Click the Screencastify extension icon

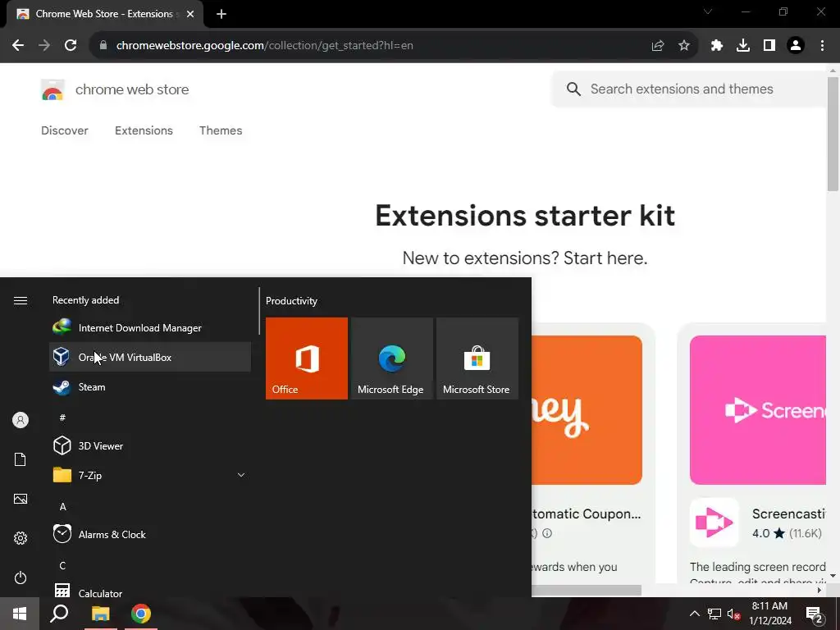[x=714, y=523]
